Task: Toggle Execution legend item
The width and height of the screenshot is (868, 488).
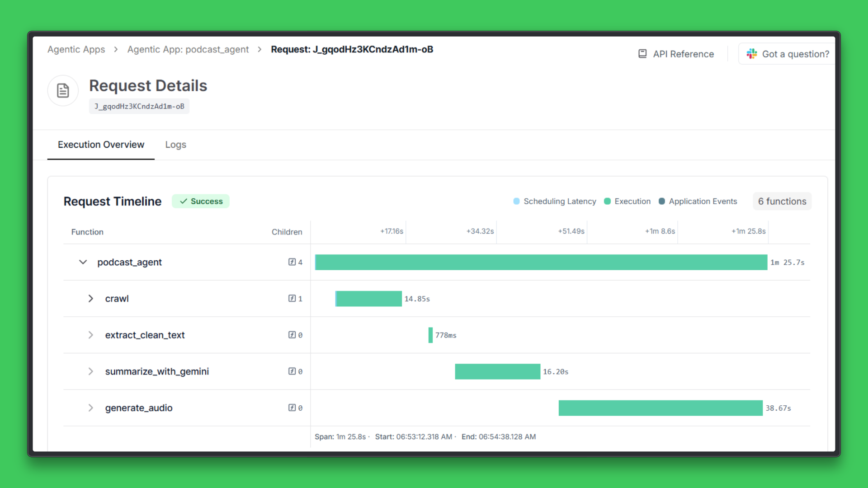Action: point(627,201)
